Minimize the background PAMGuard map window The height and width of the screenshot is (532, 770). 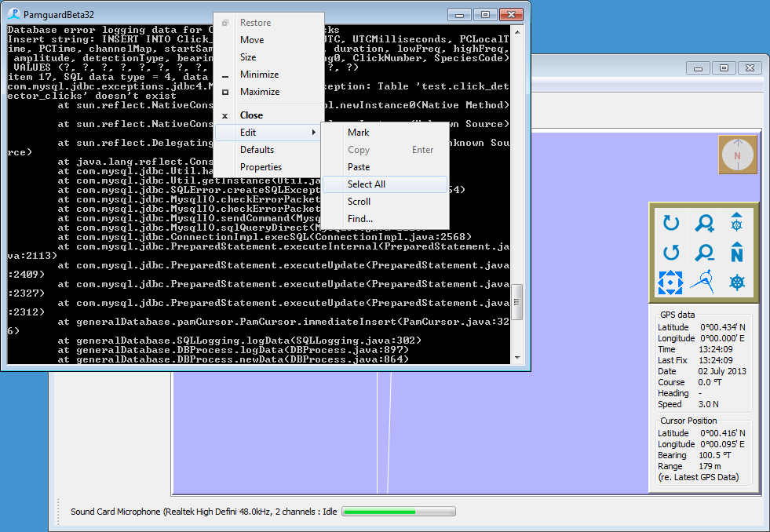tap(698, 68)
